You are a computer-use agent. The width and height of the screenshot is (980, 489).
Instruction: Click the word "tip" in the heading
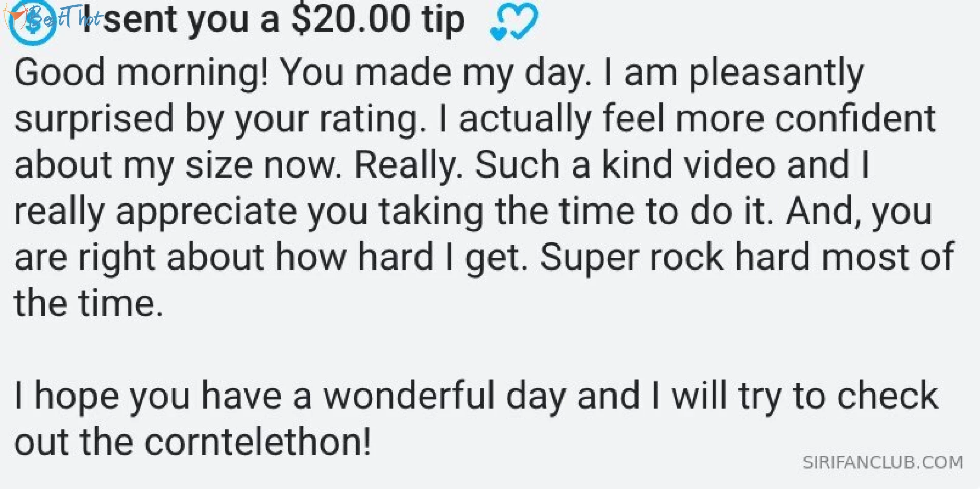tap(443, 19)
